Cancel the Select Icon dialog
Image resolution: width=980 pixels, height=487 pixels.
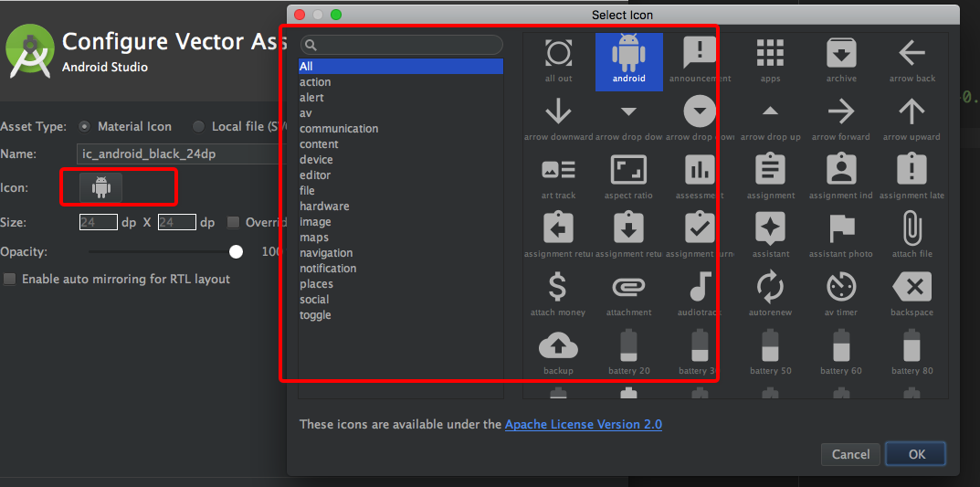(x=850, y=454)
